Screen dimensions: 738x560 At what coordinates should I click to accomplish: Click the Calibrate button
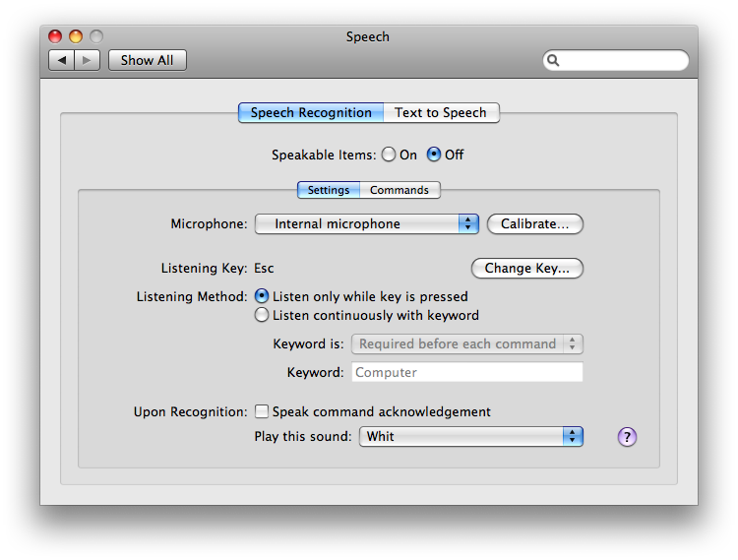pyautogui.click(x=535, y=224)
